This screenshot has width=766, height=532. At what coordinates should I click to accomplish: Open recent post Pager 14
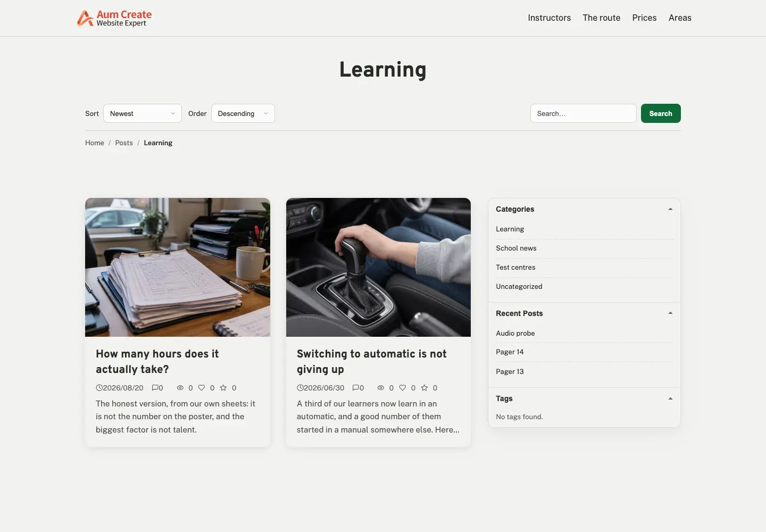[510, 352]
